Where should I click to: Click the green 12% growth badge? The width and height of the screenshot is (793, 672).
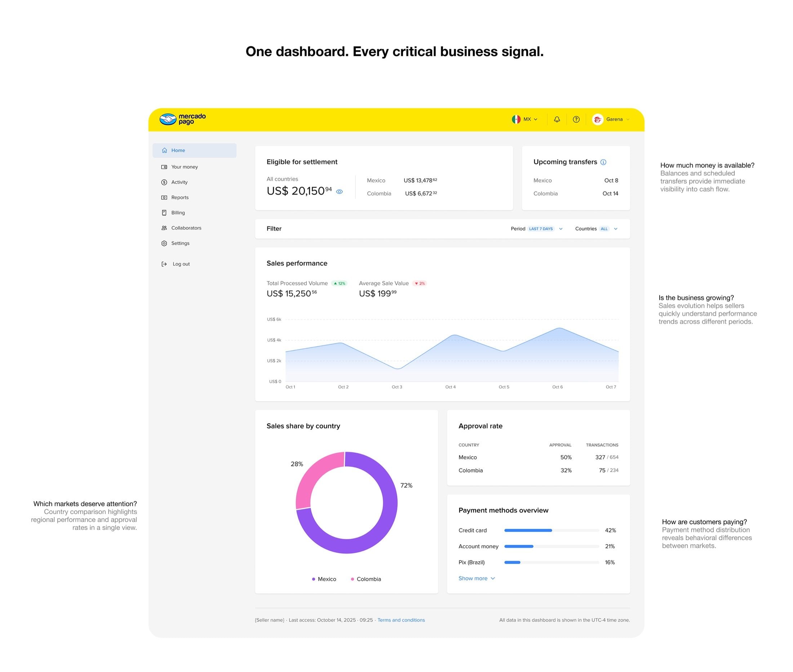point(339,284)
